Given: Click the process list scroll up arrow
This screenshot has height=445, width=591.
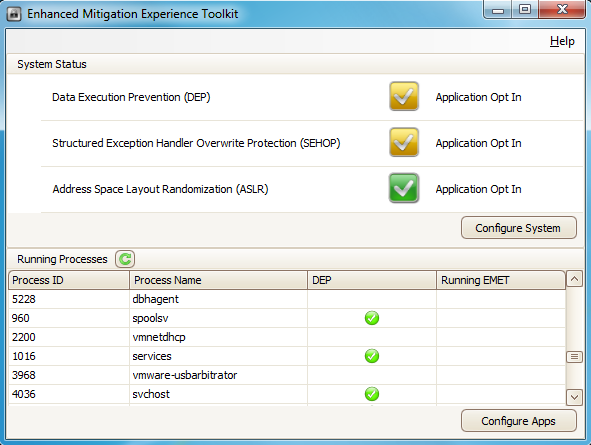Looking at the screenshot, I should [574, 279].
